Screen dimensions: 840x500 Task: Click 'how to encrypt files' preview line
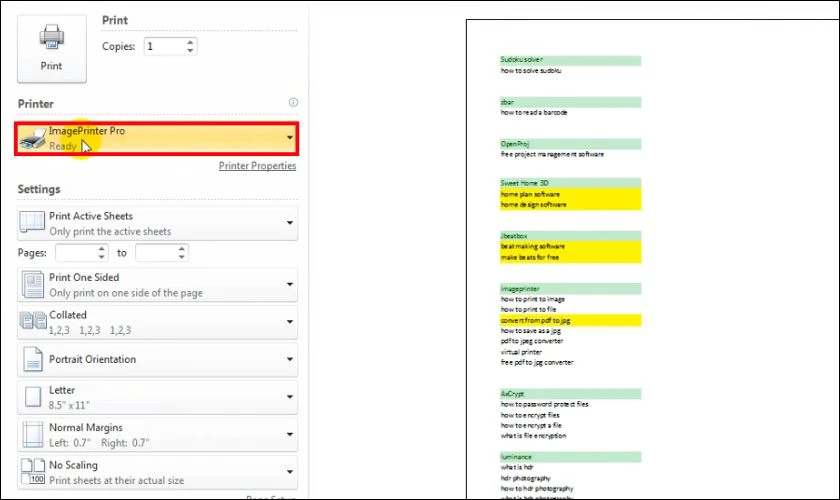point(530,415)
